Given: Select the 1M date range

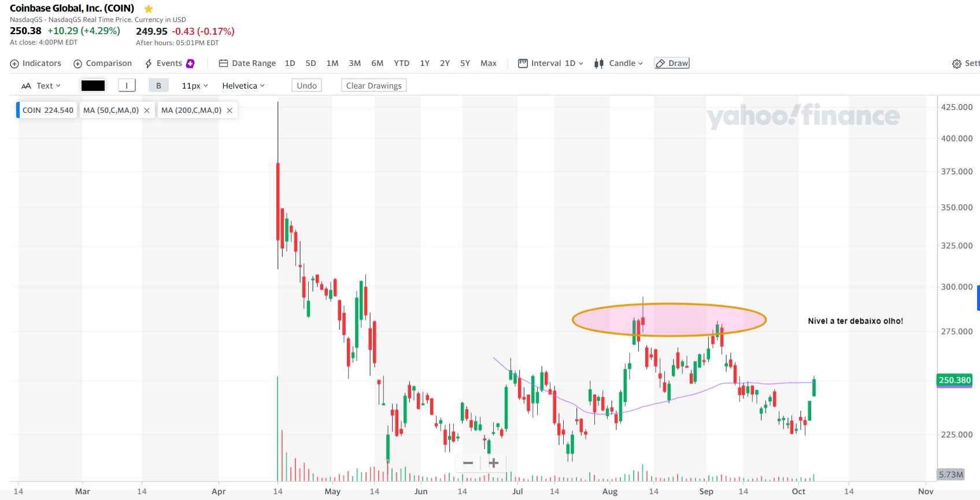Looking at the screenshot, I should [x=332, y=64].
